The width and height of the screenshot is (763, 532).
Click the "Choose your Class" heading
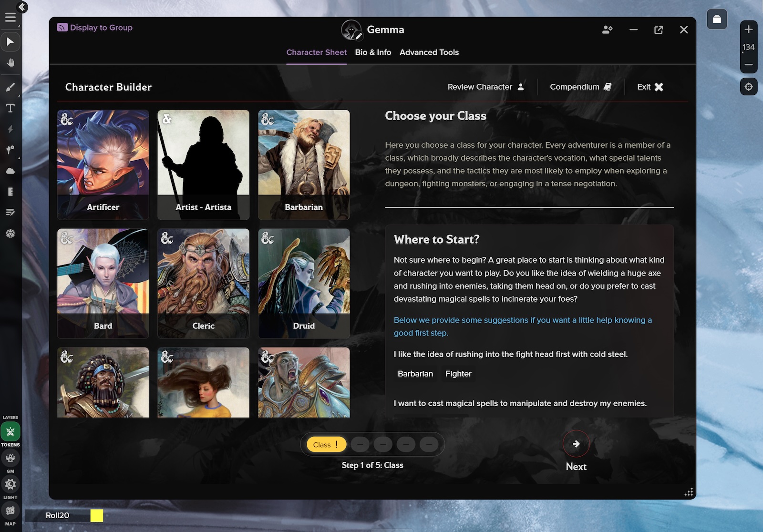(x=435, y=116)
